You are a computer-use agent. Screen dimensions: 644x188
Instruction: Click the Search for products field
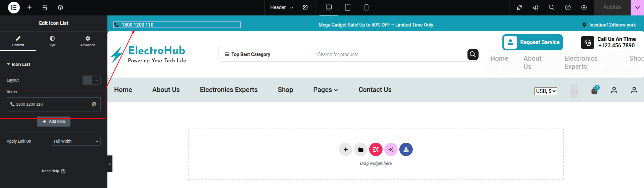(x=389, y=54)
